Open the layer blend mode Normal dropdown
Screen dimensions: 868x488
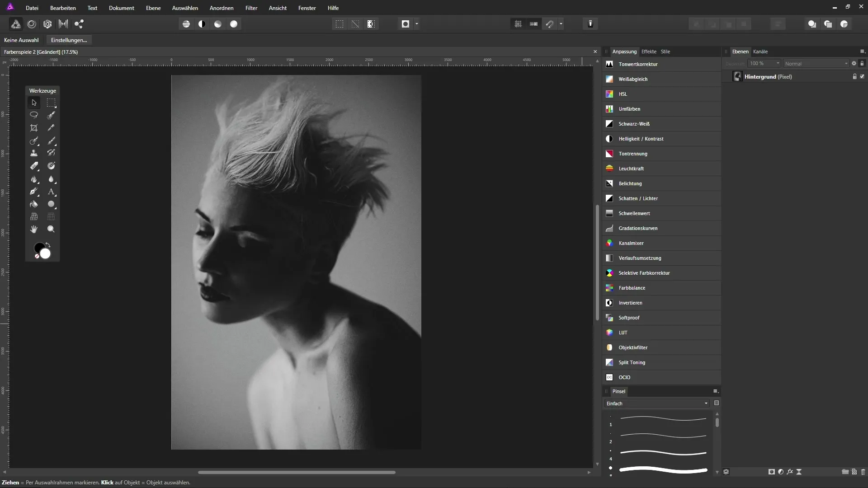pos(816,64)
